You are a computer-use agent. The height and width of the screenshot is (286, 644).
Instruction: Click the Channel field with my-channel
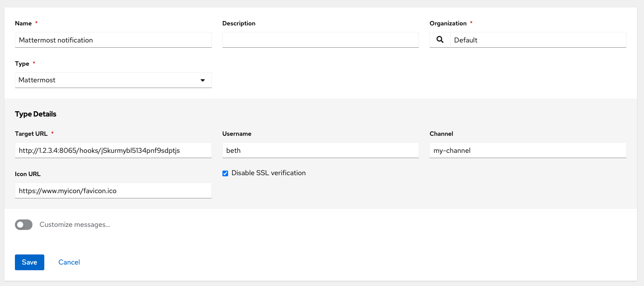click(x=527, y=150)
